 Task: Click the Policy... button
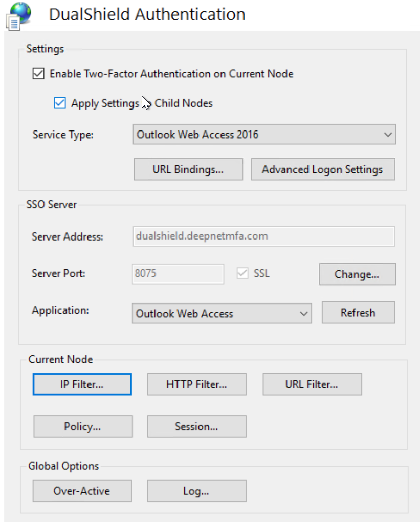(x=82, y=426)
